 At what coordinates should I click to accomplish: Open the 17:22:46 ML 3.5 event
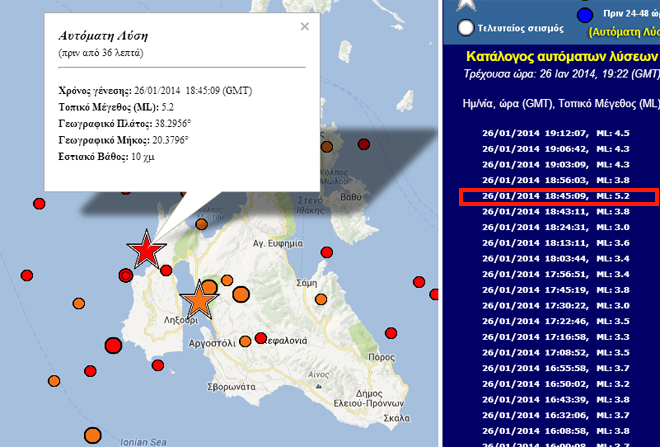click(x=558, y=321)
